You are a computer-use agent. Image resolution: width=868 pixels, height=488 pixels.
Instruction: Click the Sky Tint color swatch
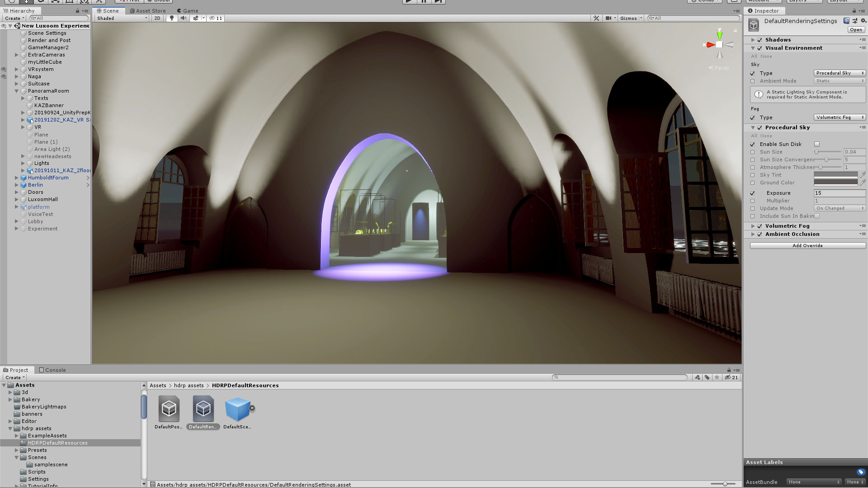(x=835, y=175)
